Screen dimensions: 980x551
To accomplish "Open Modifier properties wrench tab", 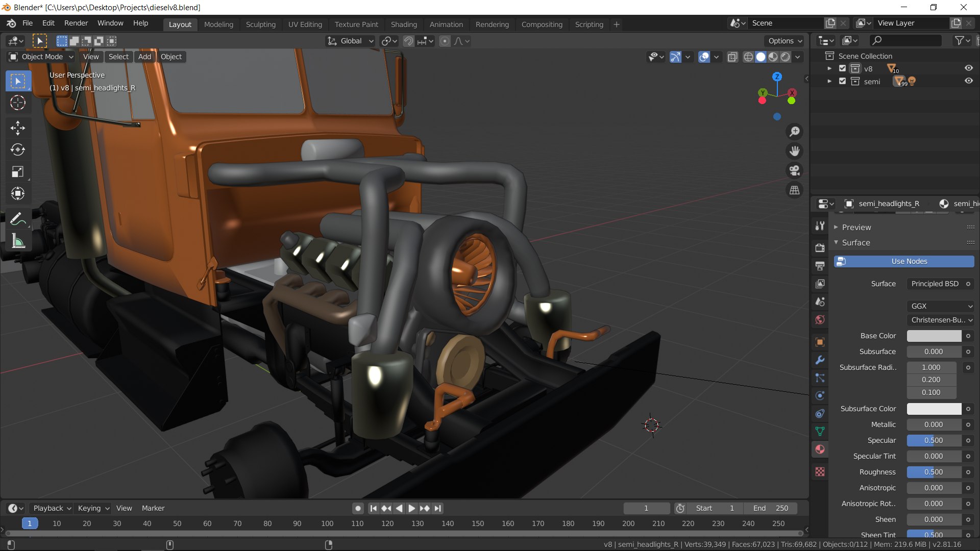I will click(x=820, y=360).
